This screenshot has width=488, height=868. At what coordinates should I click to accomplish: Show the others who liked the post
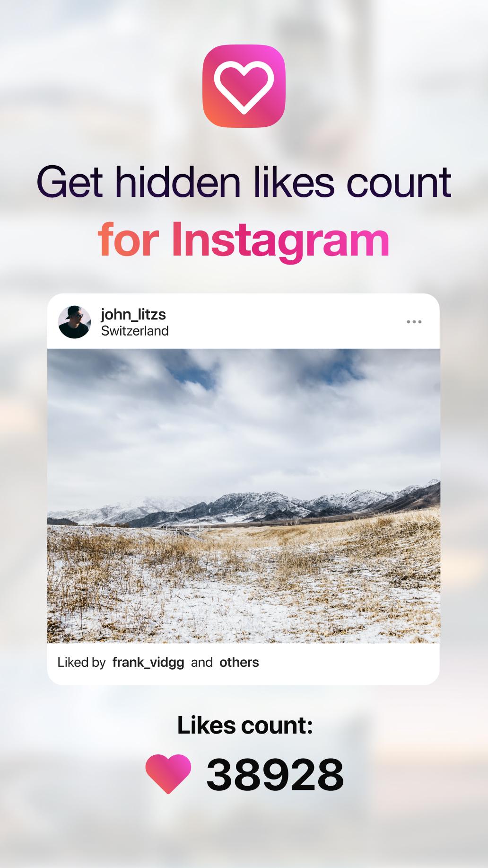(239, 662)
